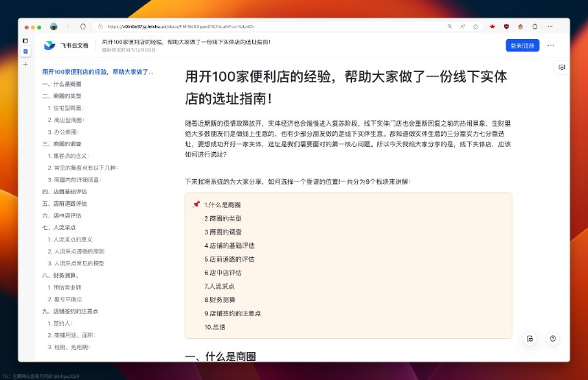Click callout line 4.店铺的基础评估
The width and height of the screenshot is (588, 380).
(x=229, y=245)
